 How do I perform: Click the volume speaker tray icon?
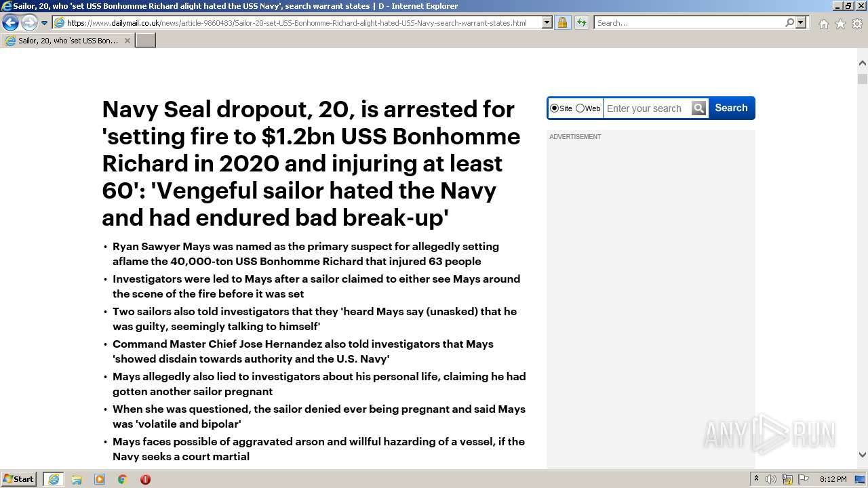(x=771, y=479)
